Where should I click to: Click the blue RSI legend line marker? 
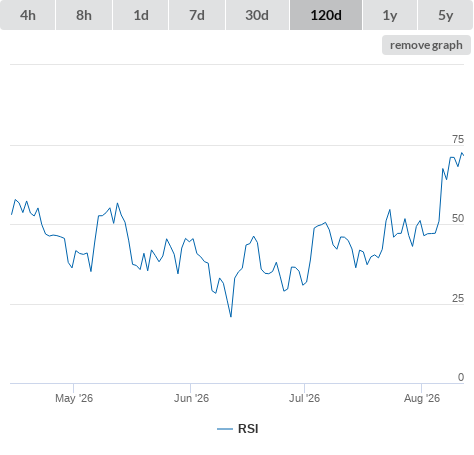(x=225, y=429)
